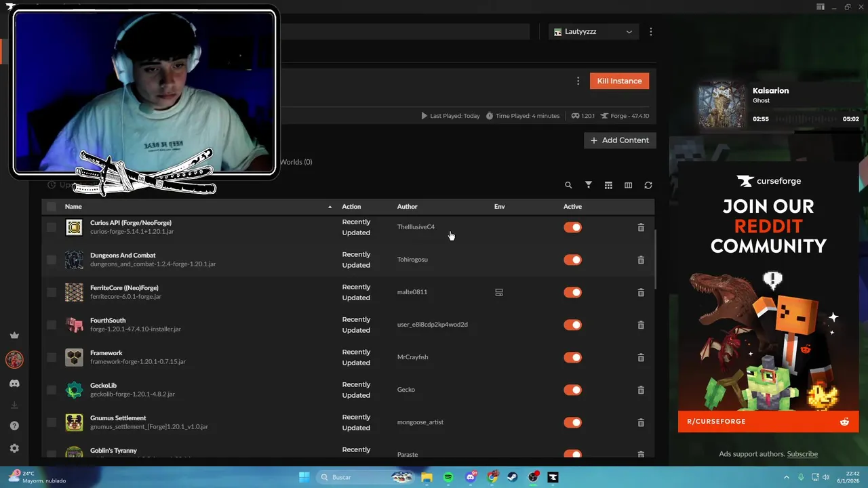Screen dimensions: 868x488
Task: Check the FerriteCore row checkbox
Action: (x=52, y=292)
